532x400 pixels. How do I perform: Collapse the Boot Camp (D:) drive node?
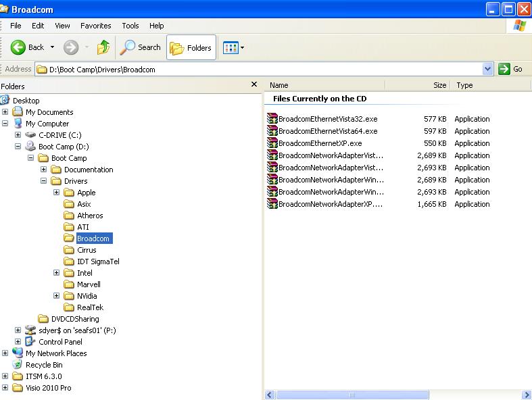[18, 146]
